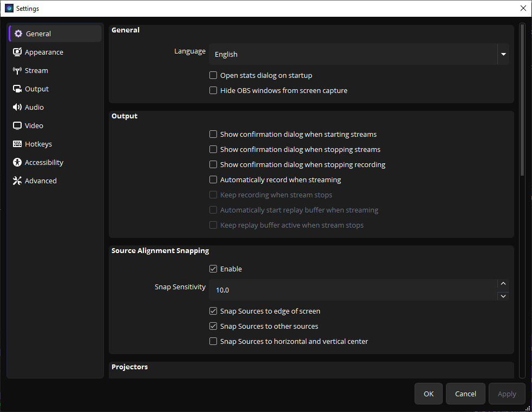
Task: Click the General gear icon in sidebar
Action: pyautogui.click(x=18, y=34)
